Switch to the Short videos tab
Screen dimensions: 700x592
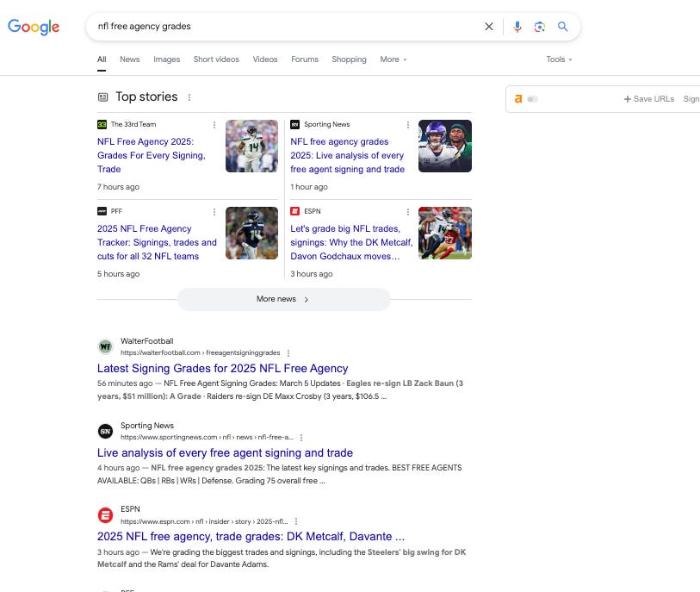[x=216, y=59]
